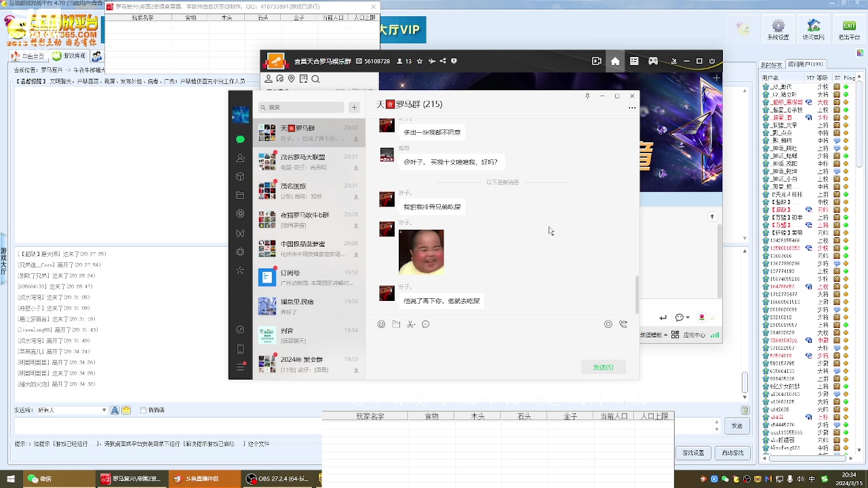This screenshot has height=488, width=868.
Task: Open the Favorites cube icon in WeChat sidebar
Action: 240,176
